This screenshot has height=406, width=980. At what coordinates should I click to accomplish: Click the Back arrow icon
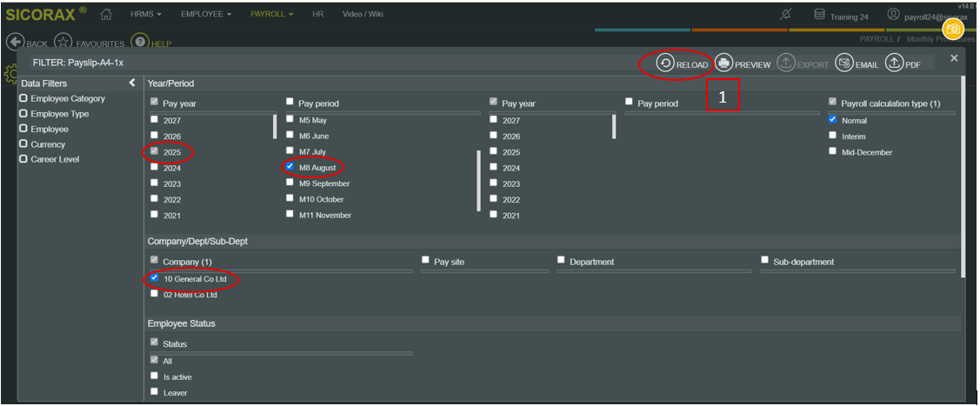(15, 42)
